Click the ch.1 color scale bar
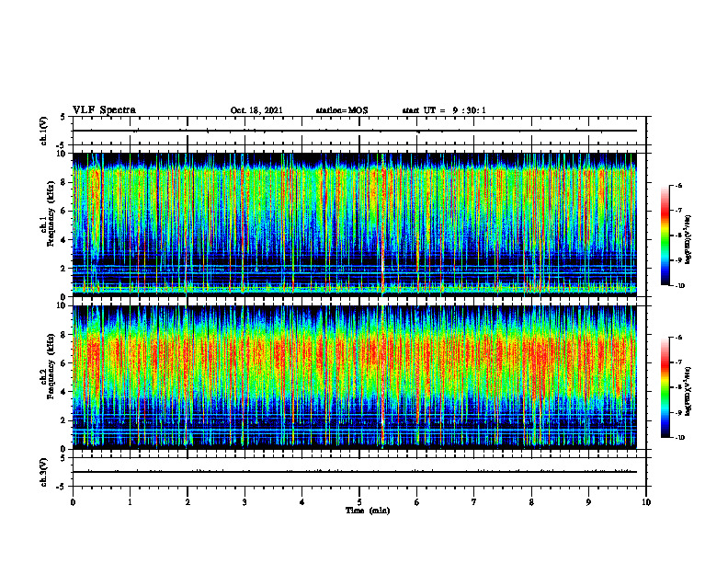This screenshot has width=728, height=563. 665,236
